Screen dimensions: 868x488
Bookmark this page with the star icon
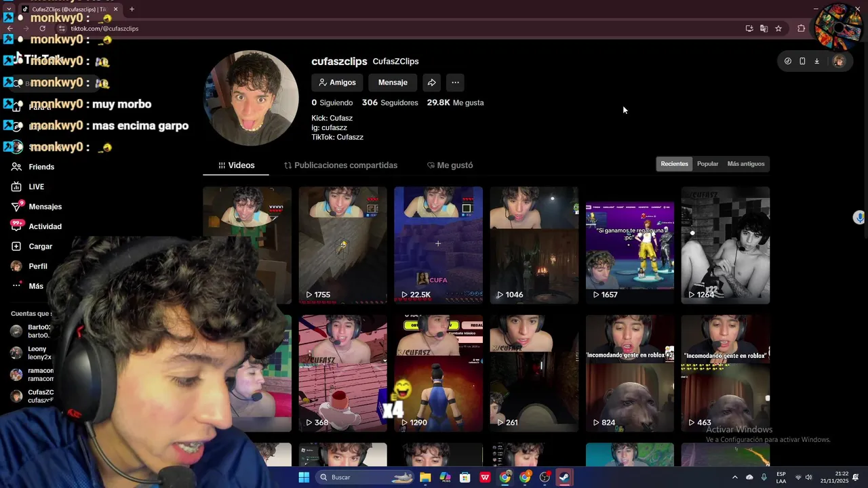tap(778, 28)
